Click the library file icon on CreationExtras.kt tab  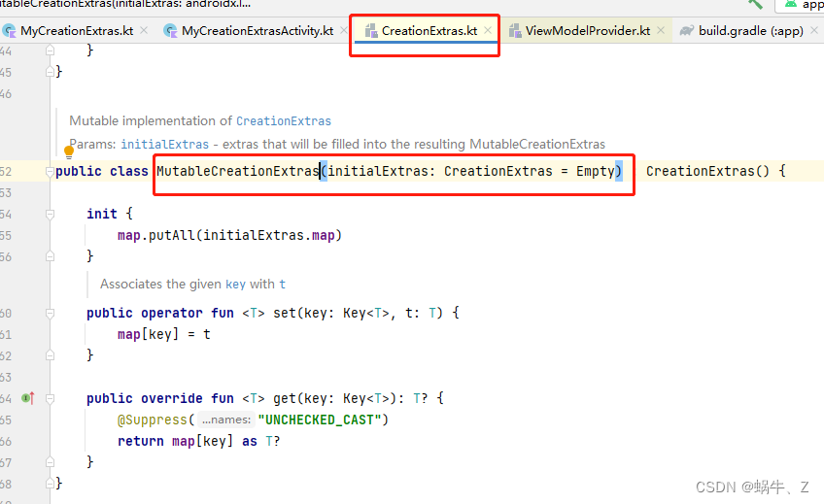(371, 31)
